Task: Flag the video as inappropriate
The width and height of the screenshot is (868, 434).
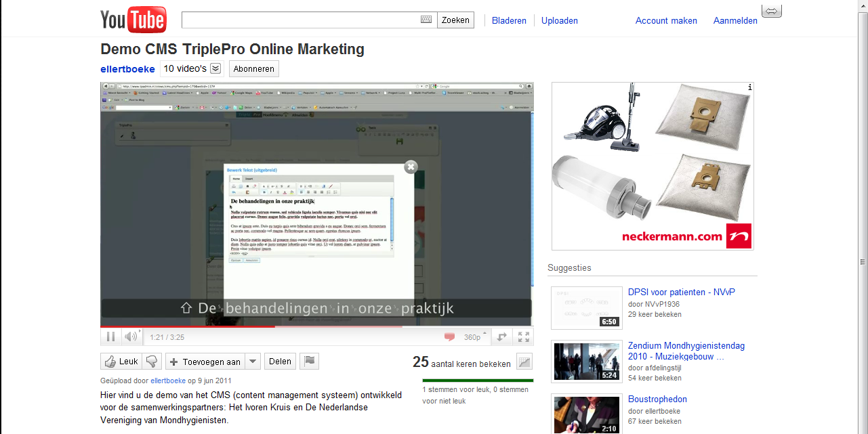Action: pos(309,362)
